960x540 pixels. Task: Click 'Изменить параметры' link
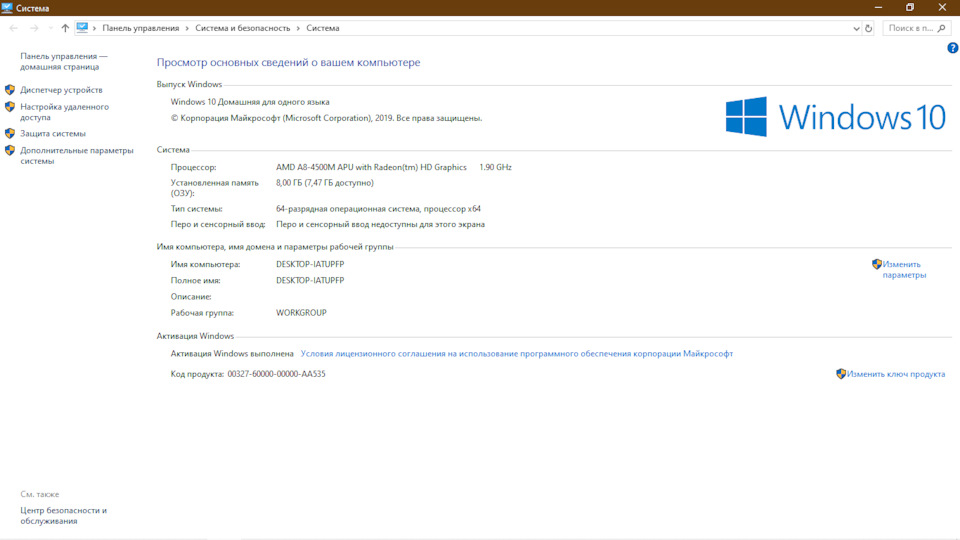tap(904, 269)
